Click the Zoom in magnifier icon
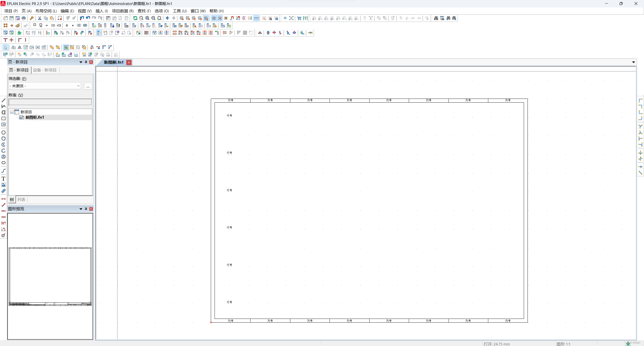This screenshot has width=644, height=346. pyautogui.click(x=147, y=18)
